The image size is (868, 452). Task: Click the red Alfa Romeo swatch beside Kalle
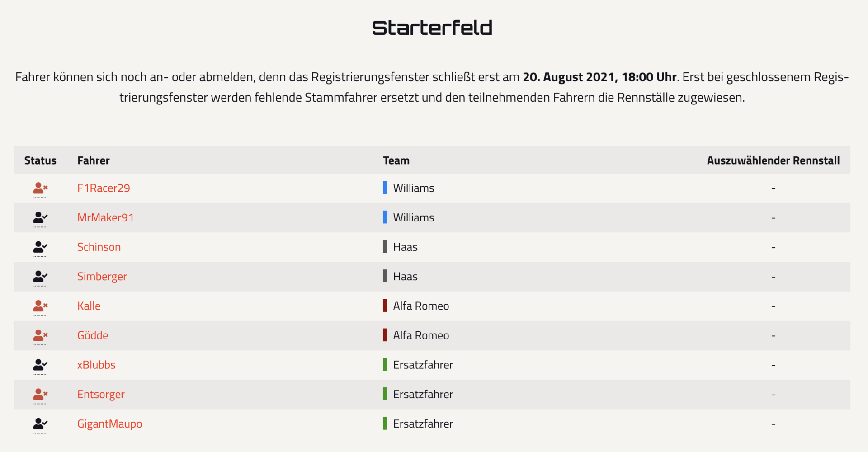click(x=385, y=306)
